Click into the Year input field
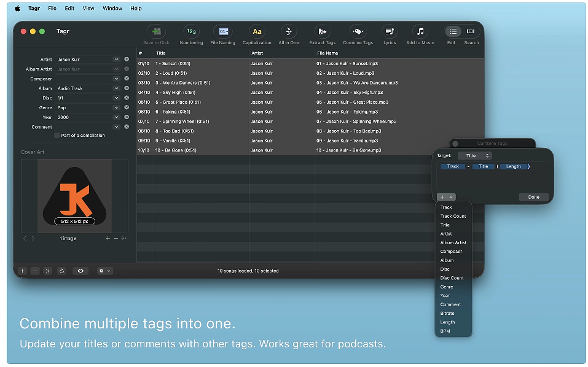588x367 pixels. [x=84, y=117]
